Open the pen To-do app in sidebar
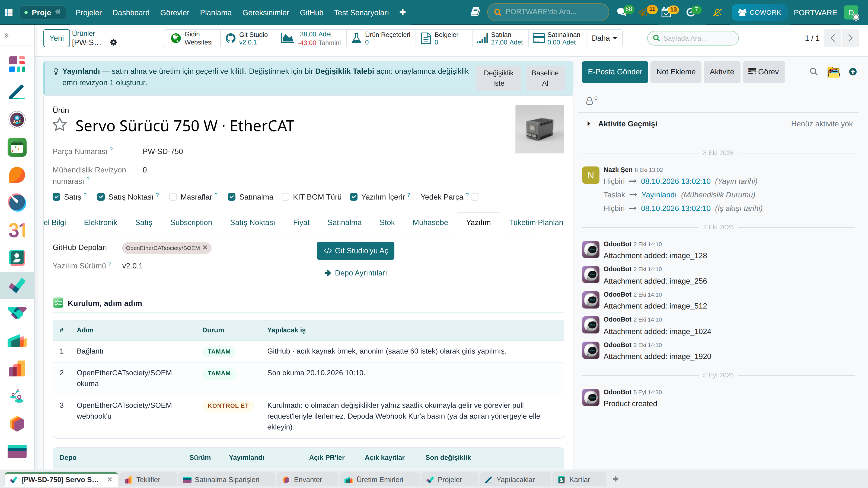Image resolution: width=868 pixels, height=488 pixels. pyautogui.click(x=17, y=92)
